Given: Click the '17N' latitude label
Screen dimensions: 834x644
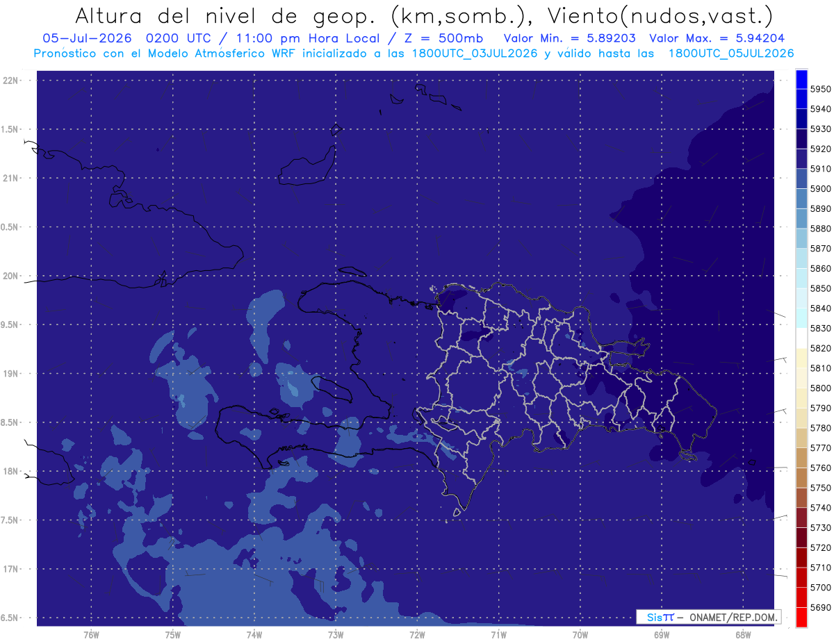Looking at the screenshot, I should click(x=12, y=569).
